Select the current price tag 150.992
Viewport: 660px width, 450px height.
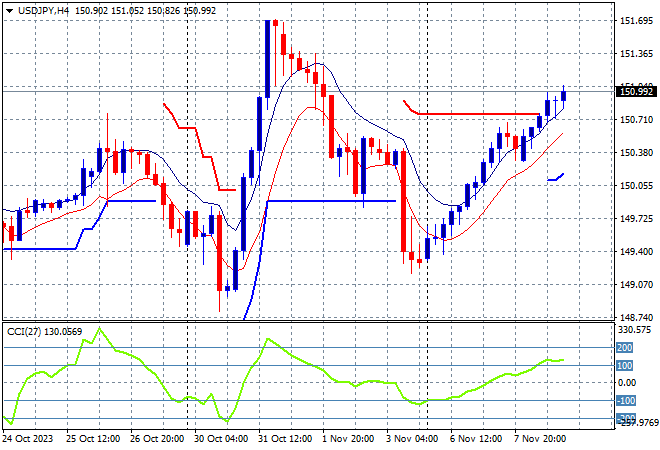(638, 92)
